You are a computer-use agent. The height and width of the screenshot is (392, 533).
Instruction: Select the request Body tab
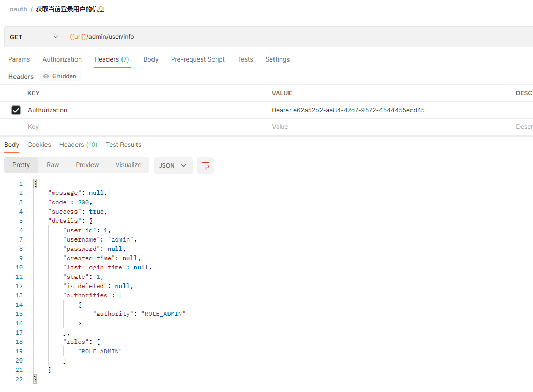[151, 59]
